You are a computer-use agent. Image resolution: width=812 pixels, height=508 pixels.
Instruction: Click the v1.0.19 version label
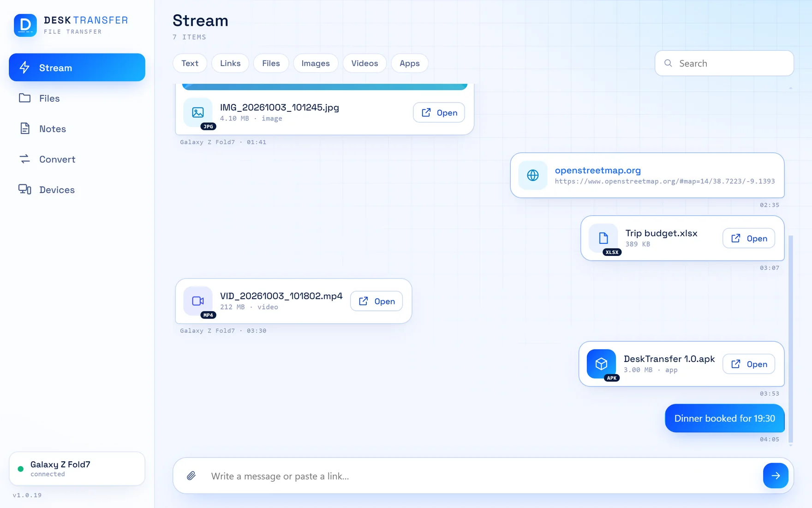pyautogui.click(x=27, y=495)
